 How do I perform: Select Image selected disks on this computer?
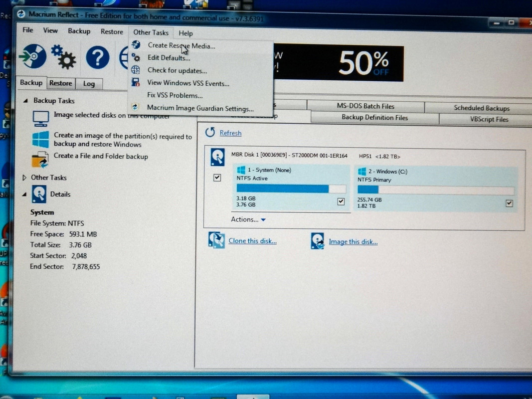pyautogui.click(x=112, y=115)
